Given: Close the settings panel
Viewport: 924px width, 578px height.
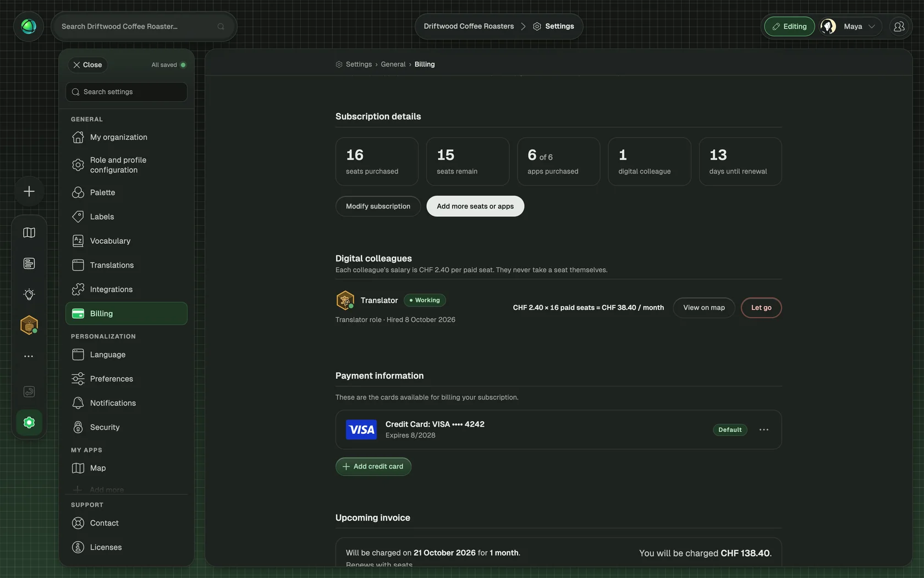Looking at the screenshot, I should pyautogui.click(x=88, y=65).
